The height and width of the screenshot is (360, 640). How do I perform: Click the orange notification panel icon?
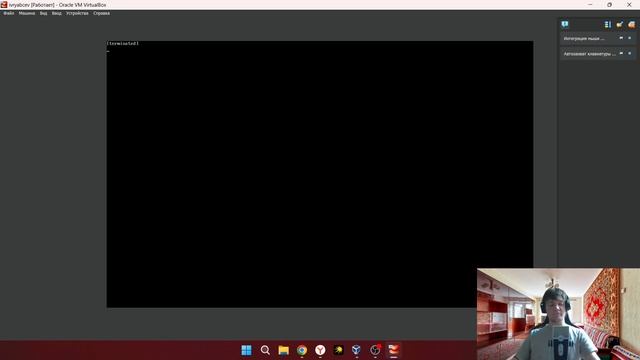pos(631,24)
